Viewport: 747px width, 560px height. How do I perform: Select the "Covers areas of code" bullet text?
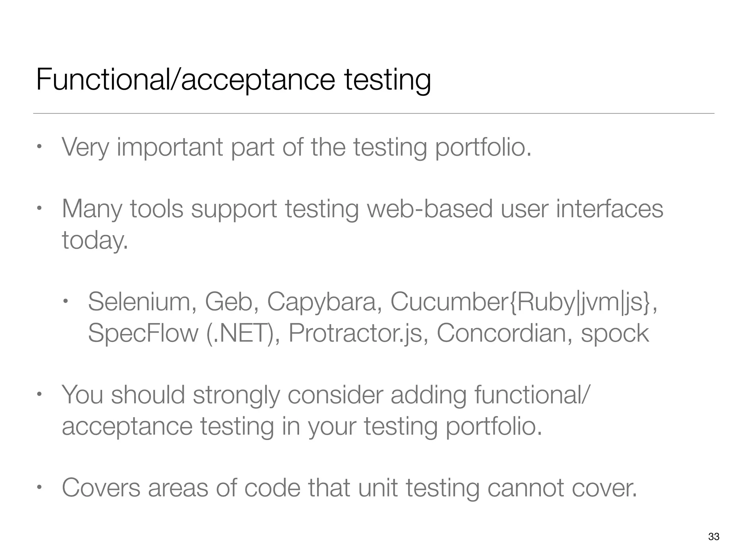[x=349, y=488]
